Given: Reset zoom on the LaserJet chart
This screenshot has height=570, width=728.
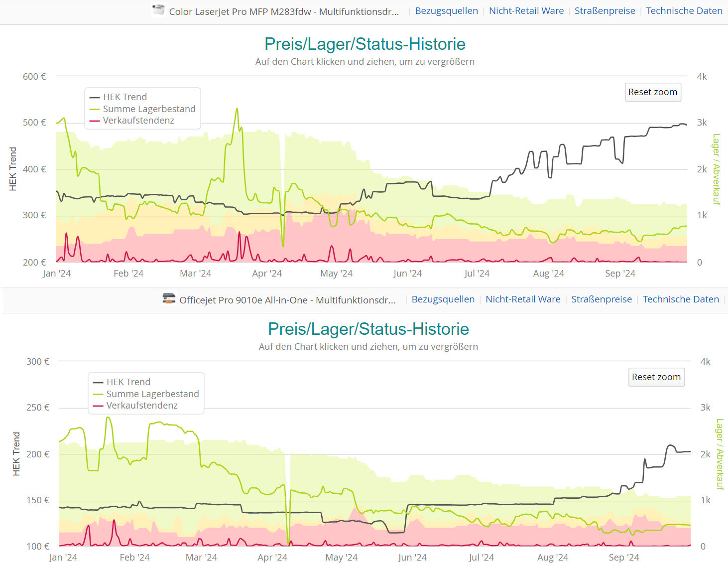Looking at the screenshot, I should click(653, 92).
